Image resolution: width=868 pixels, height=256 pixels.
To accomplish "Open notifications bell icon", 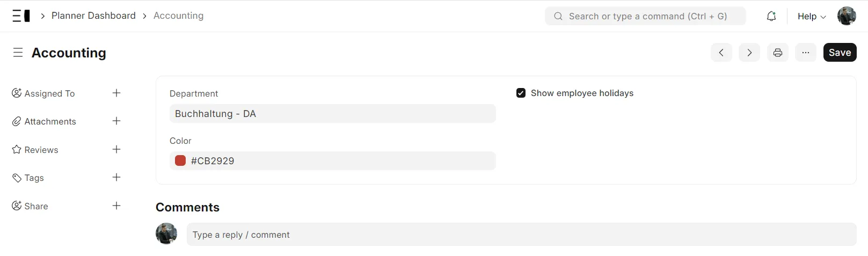I will (x=771, y=16).
